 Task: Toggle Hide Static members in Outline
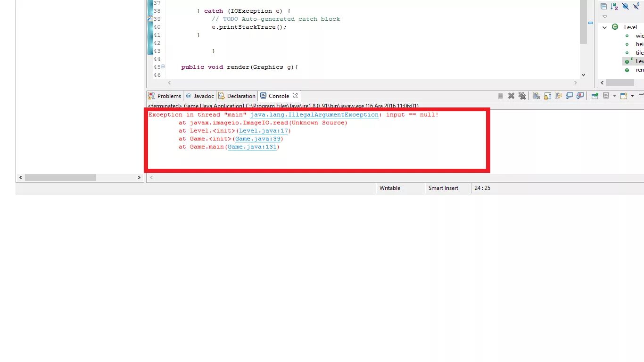(x=636, y=6)
